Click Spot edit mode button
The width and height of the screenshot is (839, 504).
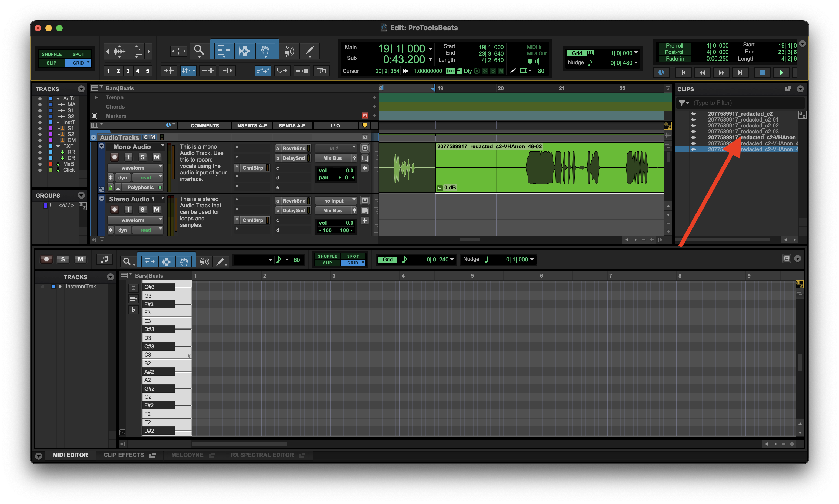[x=78, y=54]
